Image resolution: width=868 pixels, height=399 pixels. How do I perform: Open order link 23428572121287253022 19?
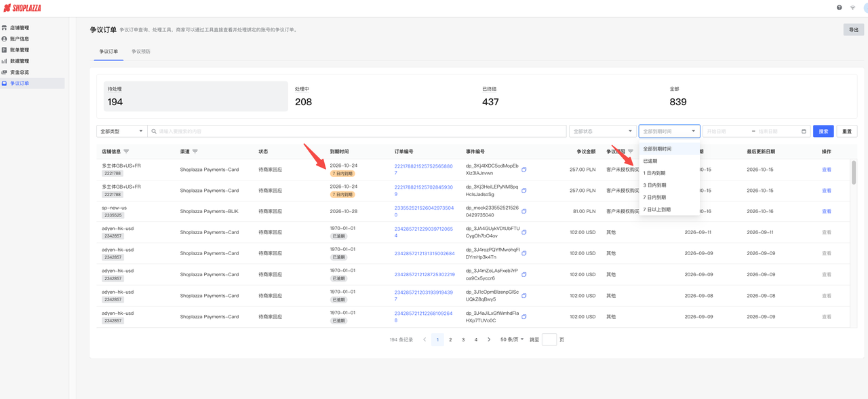pos(425,274)
